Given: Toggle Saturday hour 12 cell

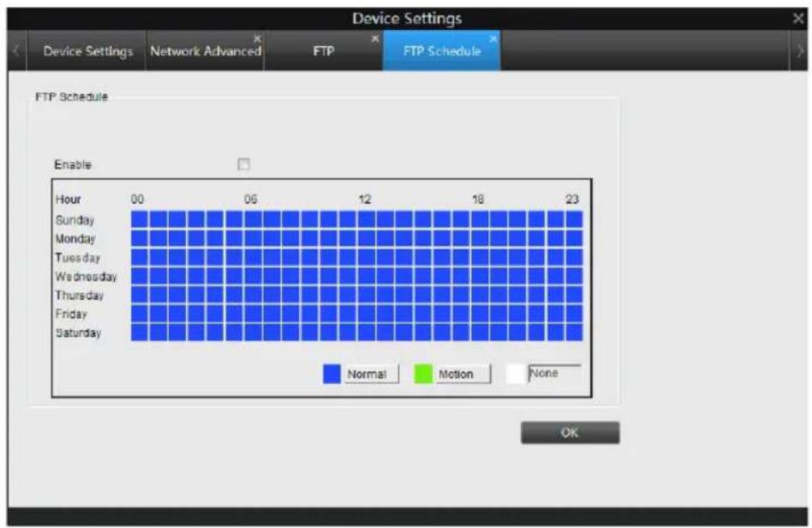Looking at the screenshot, I should [x=366, y=332].
